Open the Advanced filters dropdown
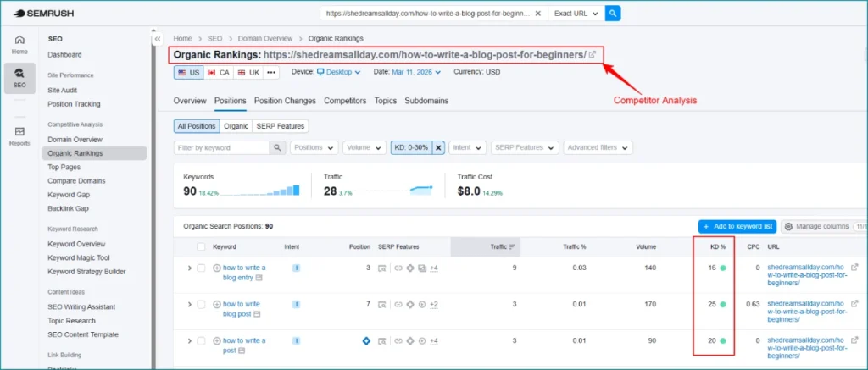 pyautogui.click(x=598, y=147)
